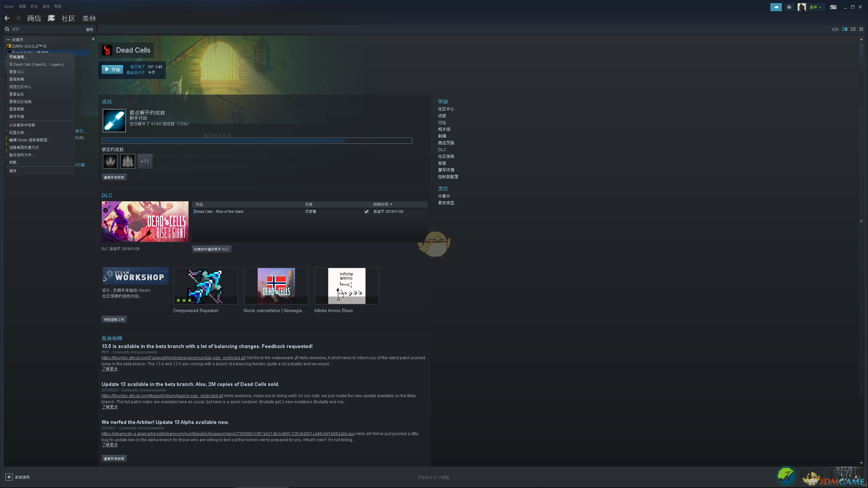868x488 pixels.
Task: Open the 视图 menu in menu bar
Action: [x=22, y=6]
